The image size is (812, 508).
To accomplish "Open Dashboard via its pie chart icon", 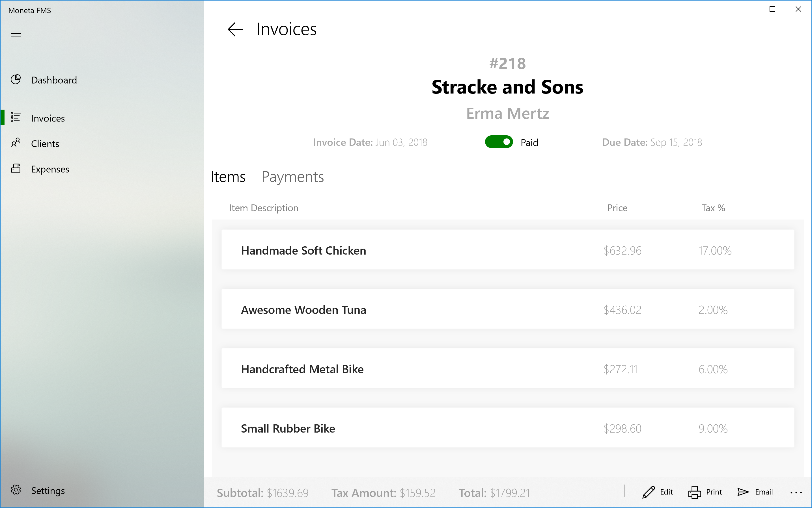I will [16, 80].
